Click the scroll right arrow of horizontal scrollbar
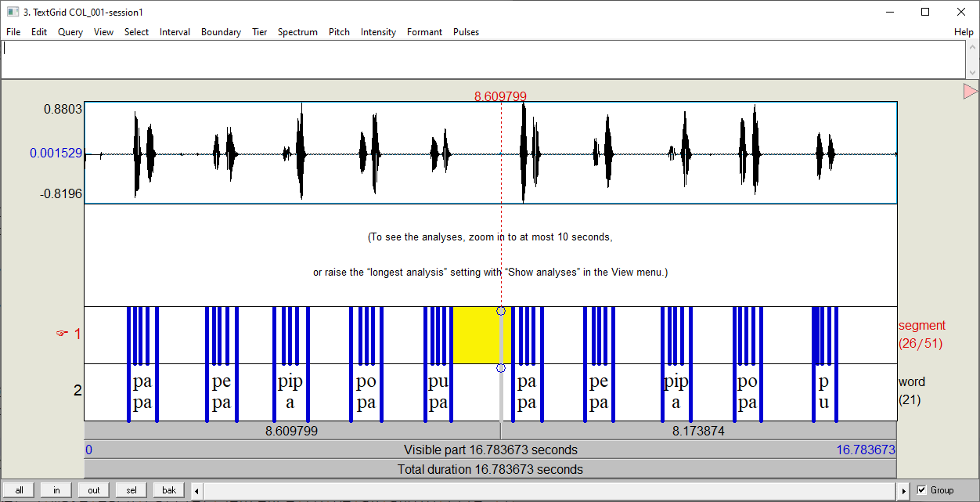Viewport: 980px width, 502px height. point(905,490)
